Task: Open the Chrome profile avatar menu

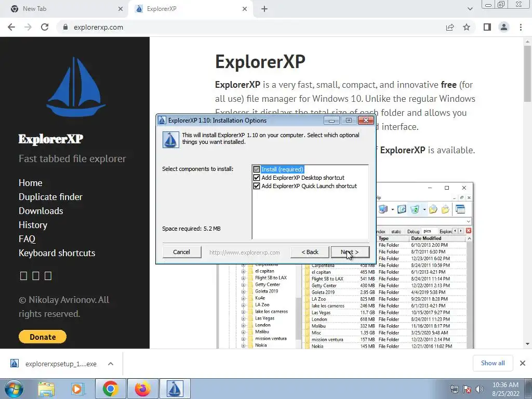Action: pos(504,27)
